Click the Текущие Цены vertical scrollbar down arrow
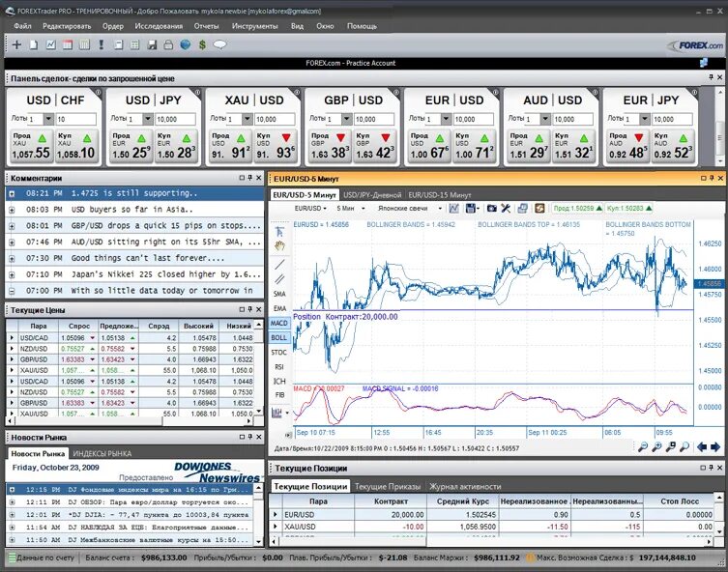Viewport: 728px width, 572px height. pyautogui.click(x=258, y=411)
